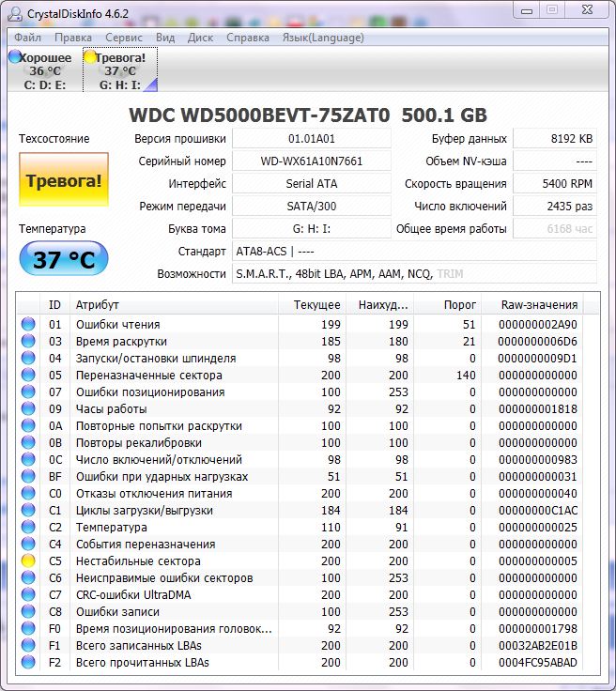The width and height of the screenshot is (616, 691).
Task: Click the SATA/300 transfer mode field
Action: point(312,207)
